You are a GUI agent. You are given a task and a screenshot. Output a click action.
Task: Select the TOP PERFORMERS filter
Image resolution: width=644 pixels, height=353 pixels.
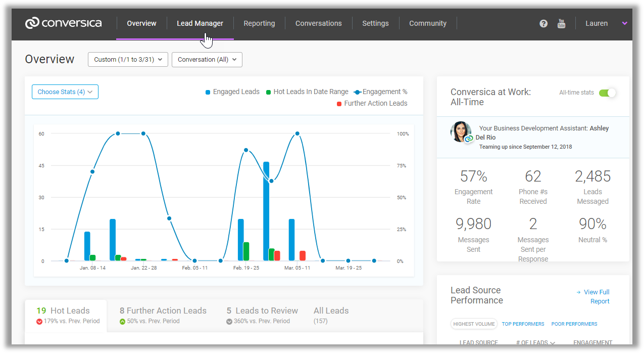point(523,324)
